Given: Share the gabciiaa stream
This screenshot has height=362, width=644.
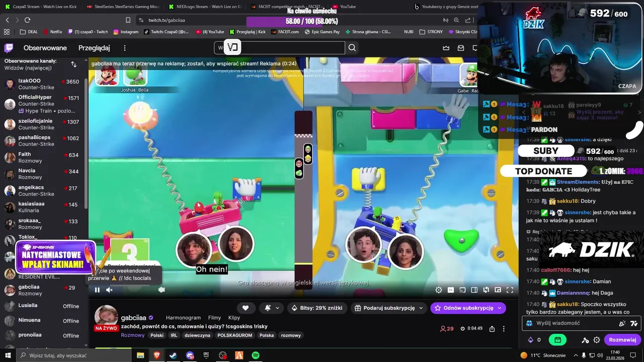Looking at the screenshot, I should 492,328.
